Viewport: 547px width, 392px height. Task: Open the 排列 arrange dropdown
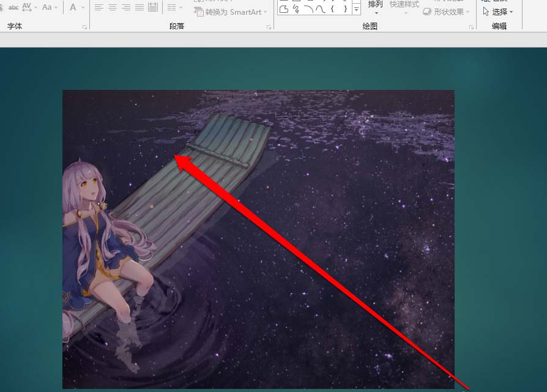click(x=375, y=8)
